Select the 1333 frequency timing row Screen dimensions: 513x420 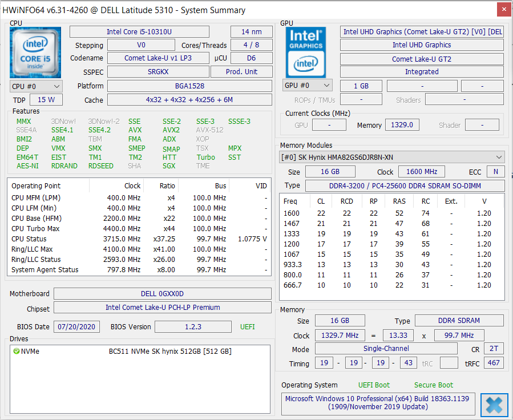(x=391, y=234)
